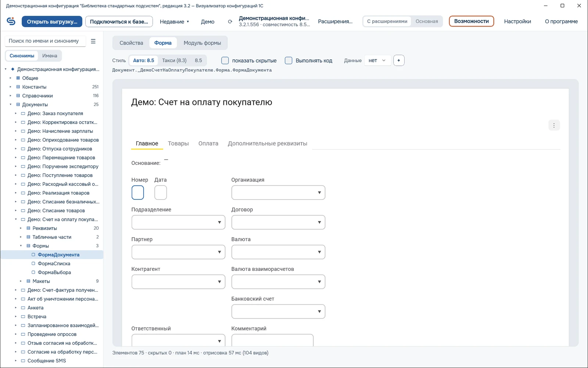Click the ФормаВыбора item icon
Viewport: 588px width, 368px height.
[33, 272]
